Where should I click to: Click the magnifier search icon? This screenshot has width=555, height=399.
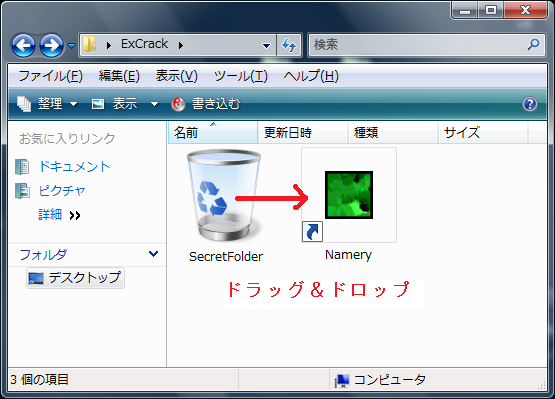tap(533, 45)
